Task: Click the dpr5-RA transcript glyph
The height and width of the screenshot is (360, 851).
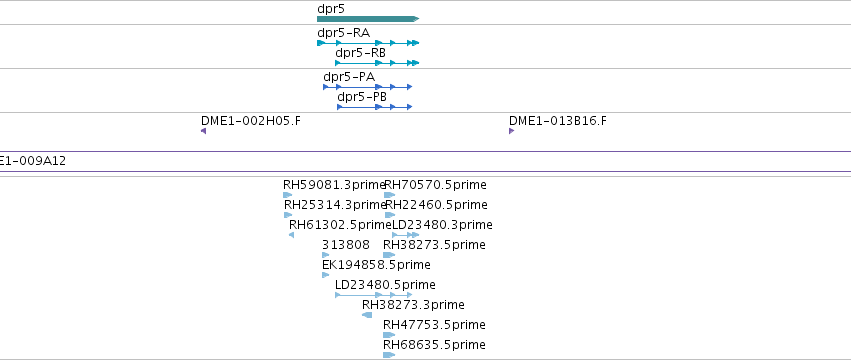Action: pyautogui.click(x=368, y=43)
